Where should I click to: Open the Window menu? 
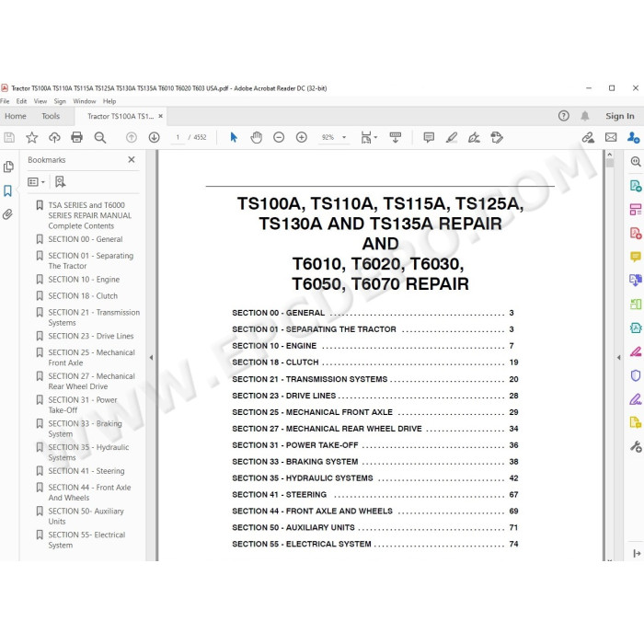click(x=85, y=101)
